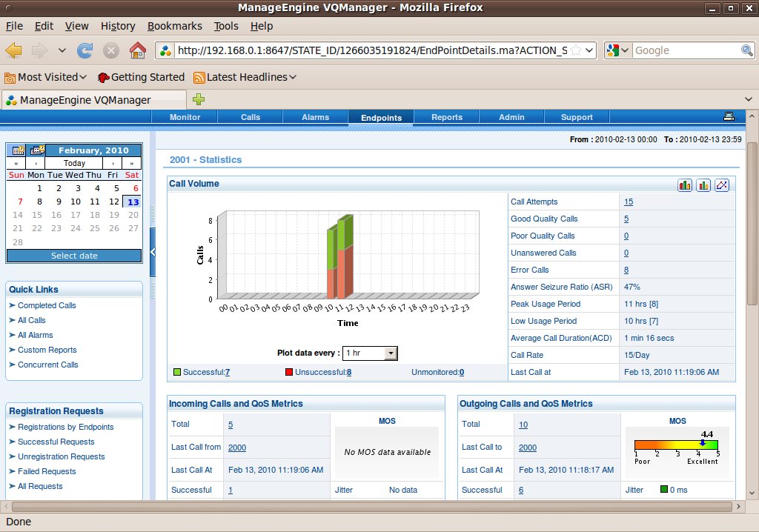Select the stacked bar chart icon

tap(685, 185)
